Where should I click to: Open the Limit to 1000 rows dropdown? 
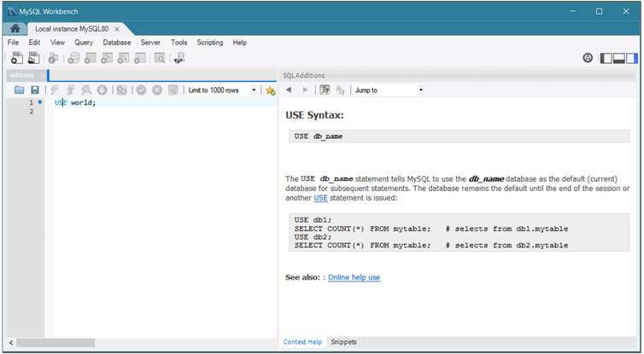[254, 90]
